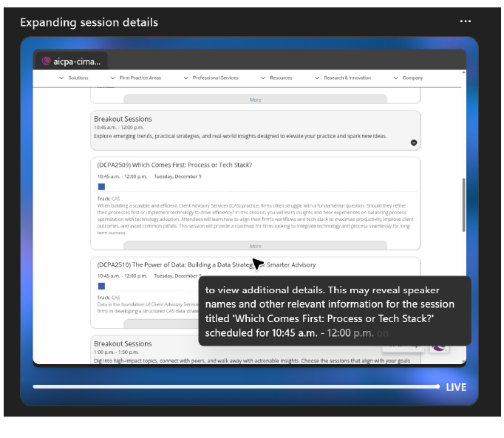Open the Company navigation menu
Screen dimensions: 504x438
(408, 78)
